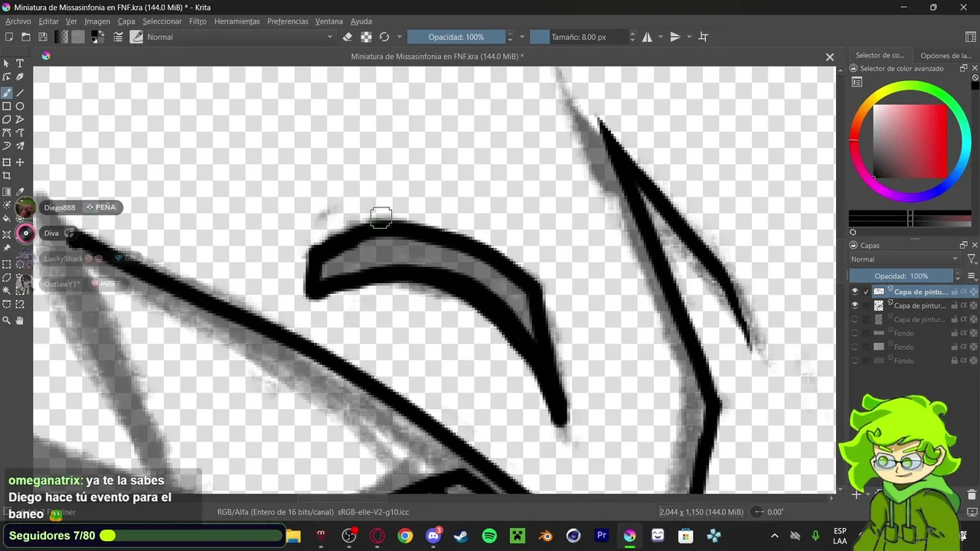Open the Herramientas menu
The height and width of the screenshot is (551, 980).
(237, 21)
